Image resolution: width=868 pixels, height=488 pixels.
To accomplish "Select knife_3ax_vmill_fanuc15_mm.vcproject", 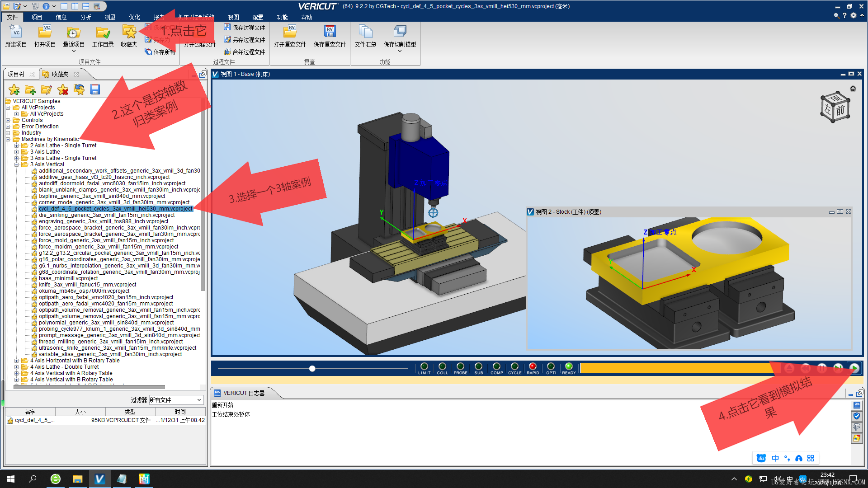I will tap(87, 285).
